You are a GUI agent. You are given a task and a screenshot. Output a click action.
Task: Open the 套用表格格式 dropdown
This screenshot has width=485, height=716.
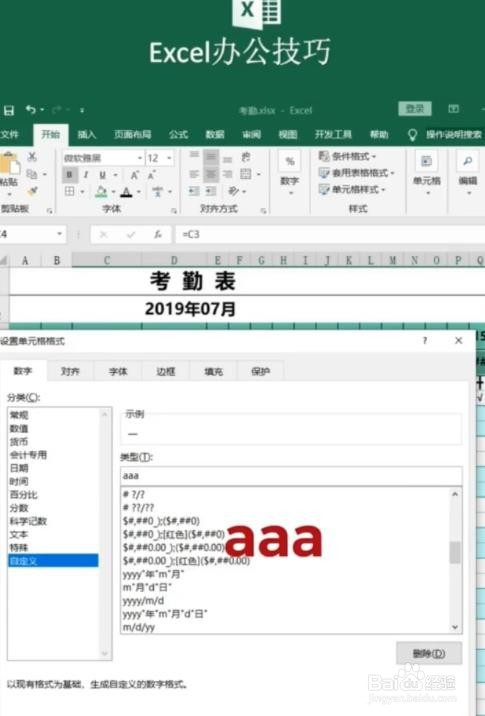point(357,173)
